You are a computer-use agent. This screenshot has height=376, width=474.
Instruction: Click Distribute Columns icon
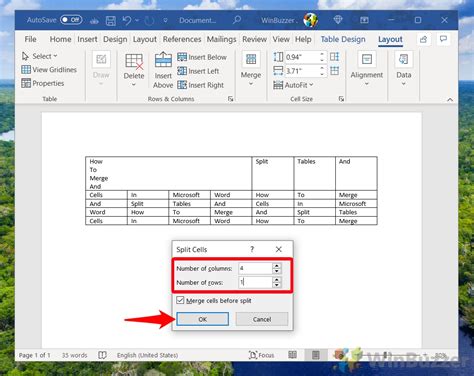(x=334, y=71)
